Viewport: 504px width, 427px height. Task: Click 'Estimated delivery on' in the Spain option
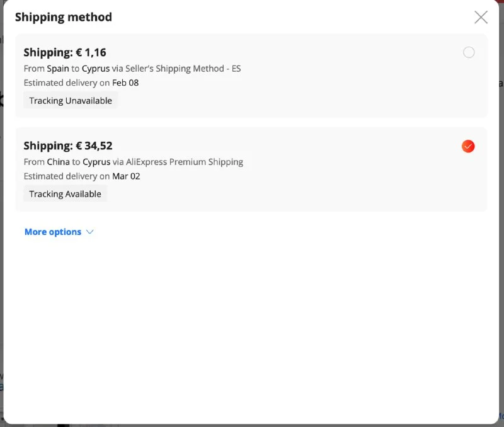pyautogui.click(x=66, y=83)
